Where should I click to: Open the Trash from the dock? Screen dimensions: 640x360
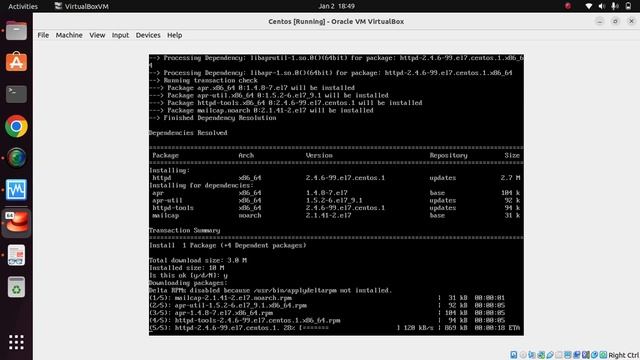pos(16,287)
